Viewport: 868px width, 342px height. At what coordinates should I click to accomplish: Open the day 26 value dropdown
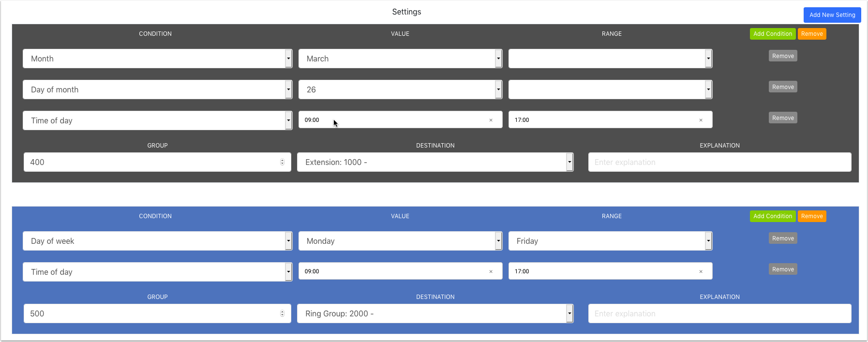(x=498, y=89)
